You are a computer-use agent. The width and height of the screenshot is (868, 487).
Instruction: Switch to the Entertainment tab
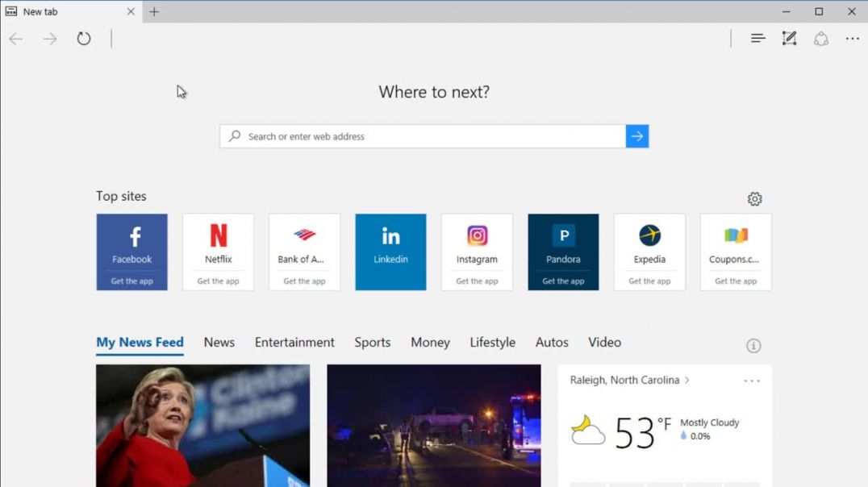tap(294, 343)
